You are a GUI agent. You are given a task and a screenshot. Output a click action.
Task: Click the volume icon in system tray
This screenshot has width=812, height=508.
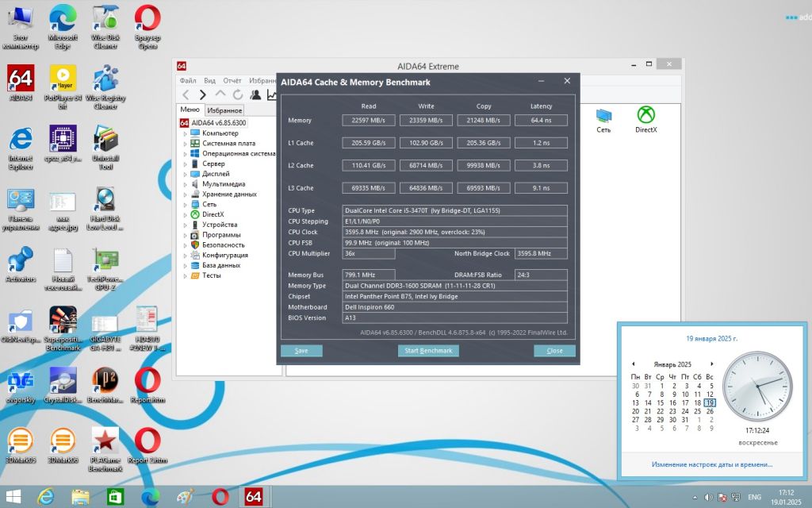click(708, 497)
